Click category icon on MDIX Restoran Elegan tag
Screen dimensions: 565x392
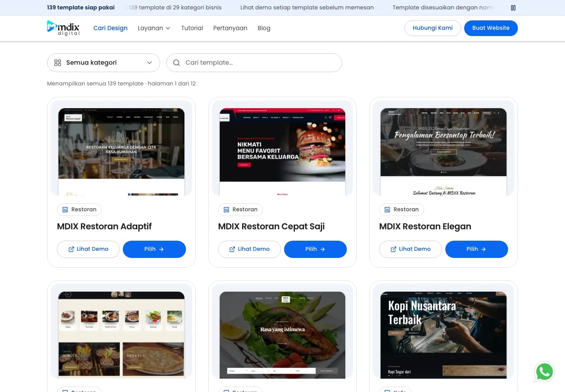[x=387, y=210]
